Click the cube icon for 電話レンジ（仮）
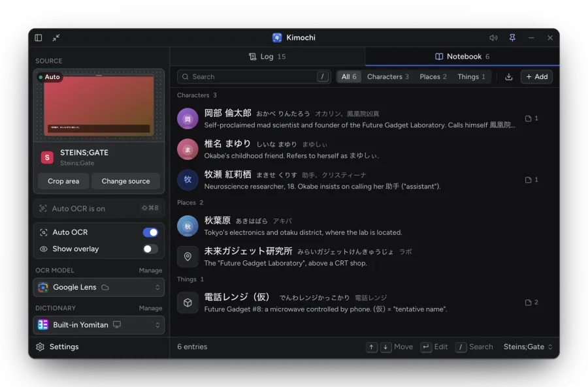The image size is (588, 387). pyautogui.click(x=188, y=303)
